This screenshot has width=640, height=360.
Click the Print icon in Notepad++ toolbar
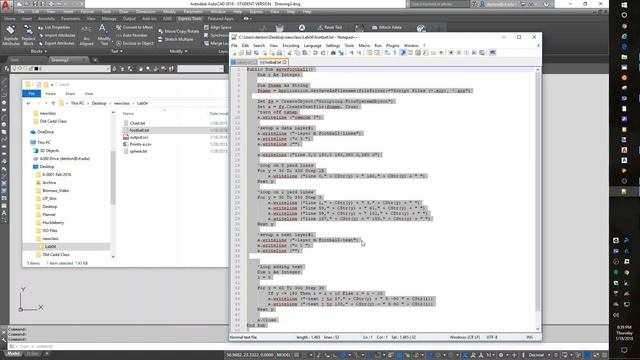click(280, 53)
